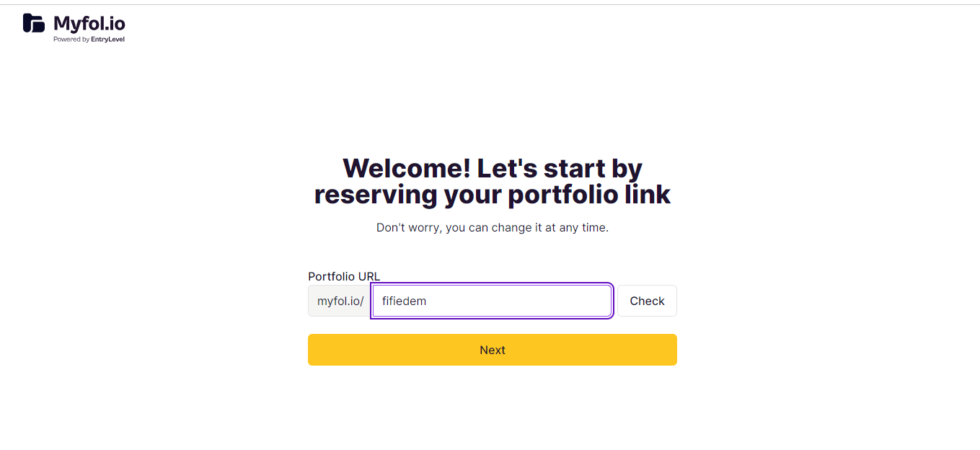Click the 'reserving your portfolio link' heading line
Image resolution: width=980 pixels, height=450 pixels.
click(x=493, y=195)
